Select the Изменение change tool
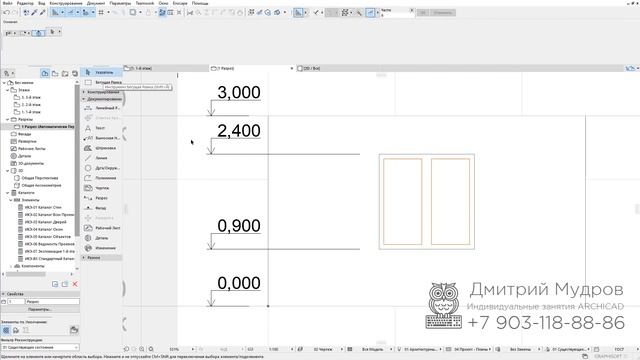 [x=101, y=248]
